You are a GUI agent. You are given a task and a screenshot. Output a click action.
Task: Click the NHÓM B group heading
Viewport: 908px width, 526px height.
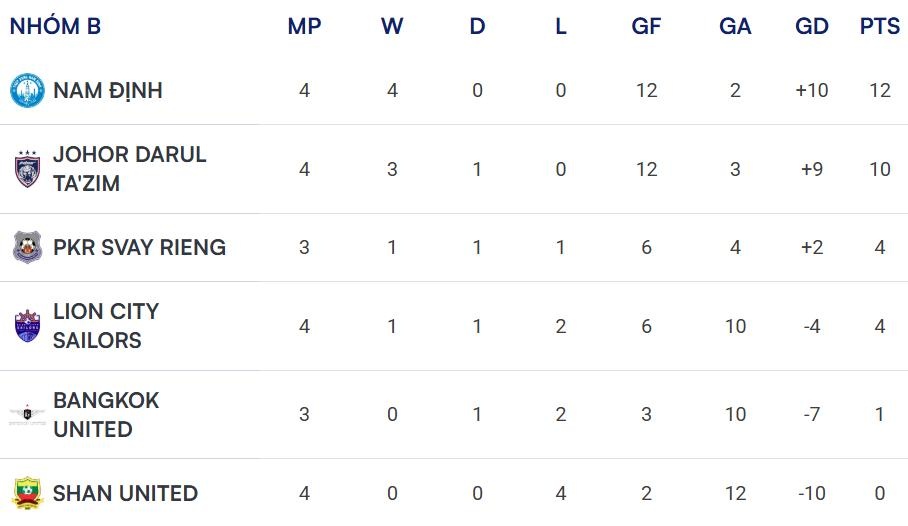click(x=55, y=27)
